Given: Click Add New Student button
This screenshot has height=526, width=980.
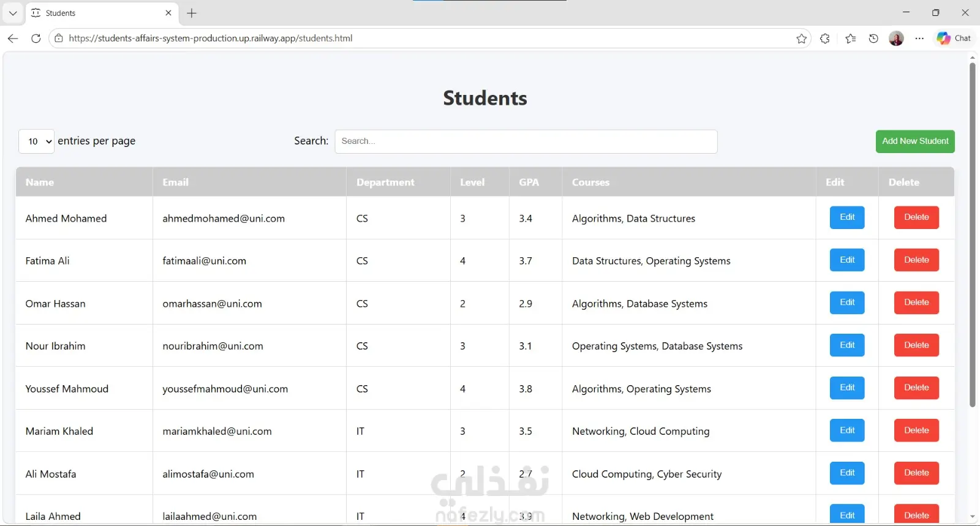Looking at the screenshot, I should click(915, 141).
